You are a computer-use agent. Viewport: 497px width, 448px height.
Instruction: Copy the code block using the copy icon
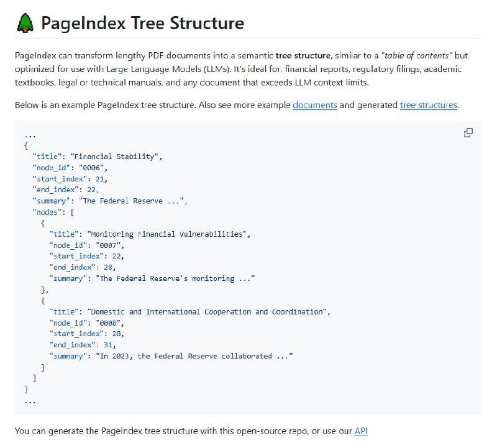(468, 132)
